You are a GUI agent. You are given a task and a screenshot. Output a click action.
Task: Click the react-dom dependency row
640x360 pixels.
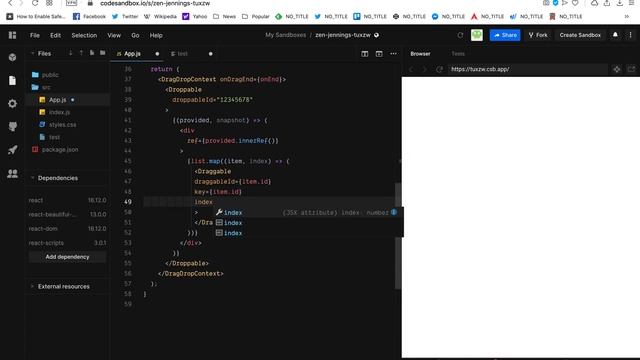pyautogui.click(x=67, y=229)
